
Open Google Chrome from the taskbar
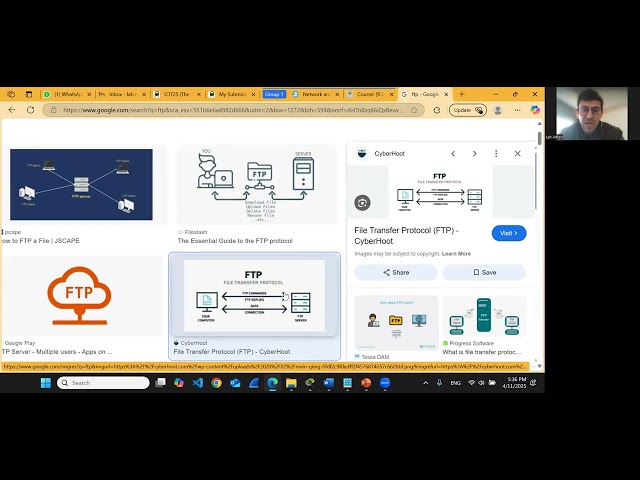[x=217, y=383]
